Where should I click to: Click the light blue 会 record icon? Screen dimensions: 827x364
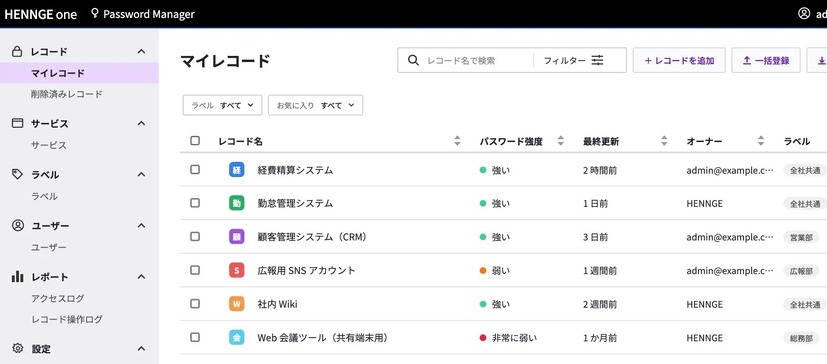point(237,338)
